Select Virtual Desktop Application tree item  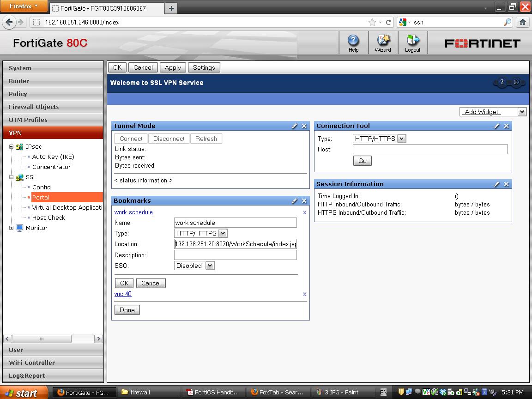click(67, 208)
